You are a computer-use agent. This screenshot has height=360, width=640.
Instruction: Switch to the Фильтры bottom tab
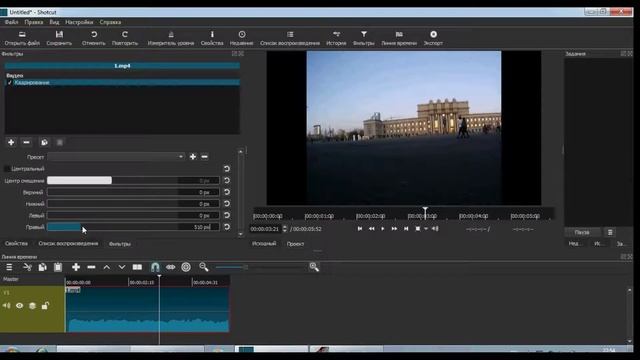[x=120, y=244]
